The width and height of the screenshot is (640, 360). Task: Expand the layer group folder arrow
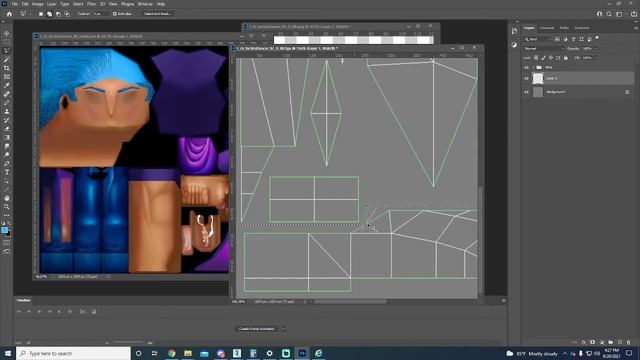[x=533, y=67]
